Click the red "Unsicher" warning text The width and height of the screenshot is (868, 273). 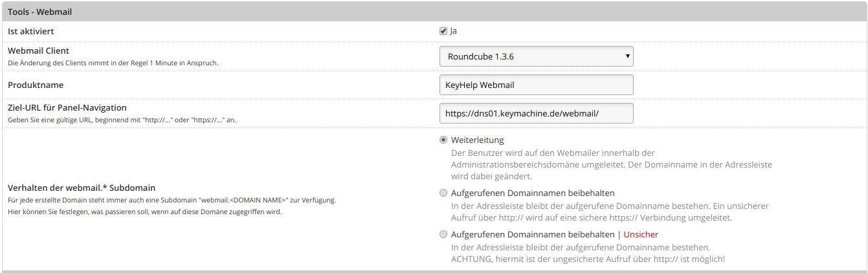coord(640,234)
